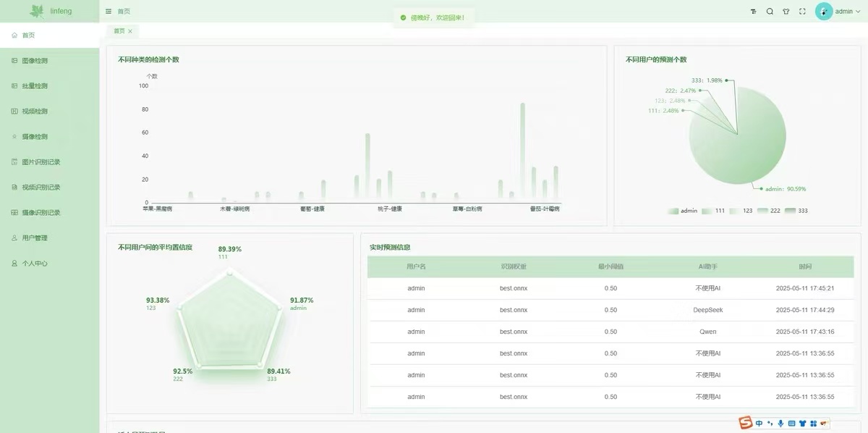868x433 pixels.
Task: Toggle fullscreen icon in header
Action: [x=802, y=12]
